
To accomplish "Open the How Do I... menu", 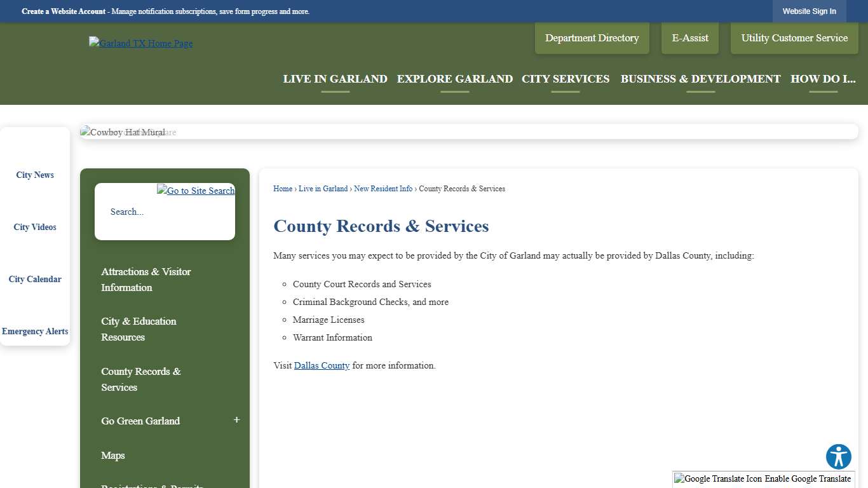I will tap(823, 79).
